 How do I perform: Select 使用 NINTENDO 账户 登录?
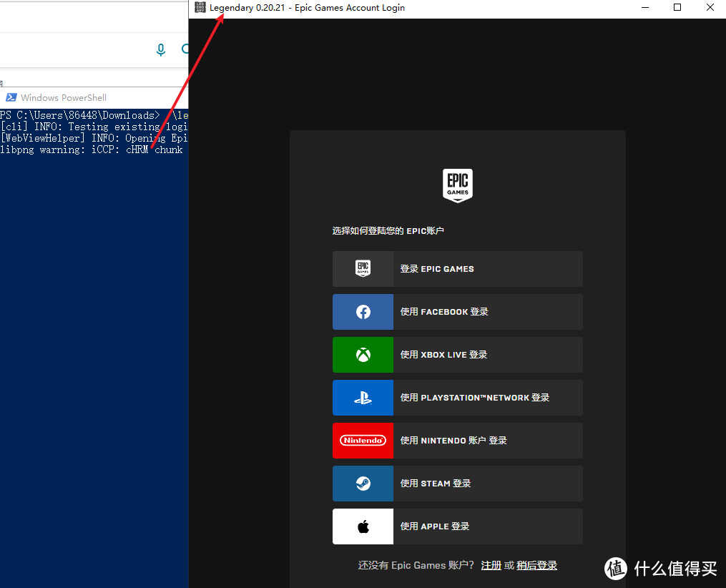coord(458,441)
